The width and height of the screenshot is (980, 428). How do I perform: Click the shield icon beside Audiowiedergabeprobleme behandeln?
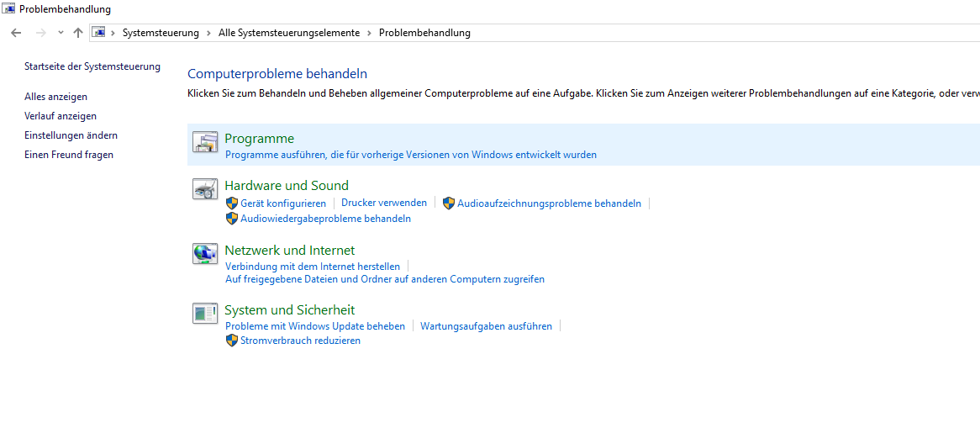[232, 219]
